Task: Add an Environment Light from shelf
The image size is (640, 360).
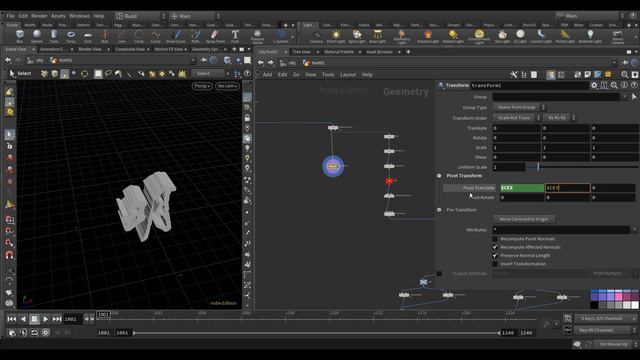Action: [479, 36]
